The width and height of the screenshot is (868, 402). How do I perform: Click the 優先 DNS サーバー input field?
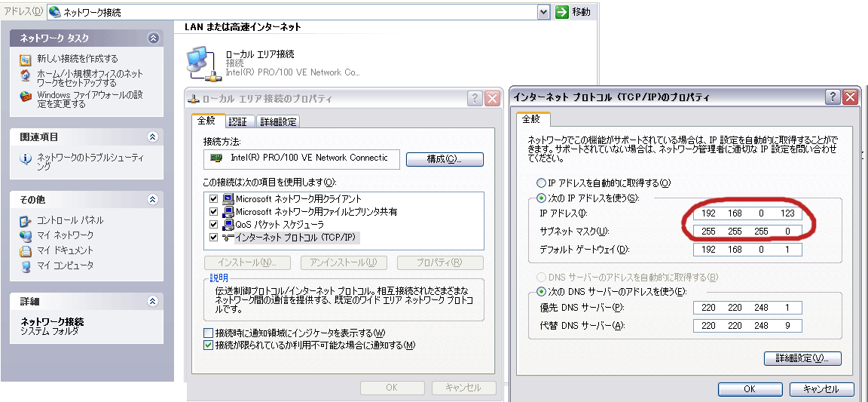pos(747,308)
